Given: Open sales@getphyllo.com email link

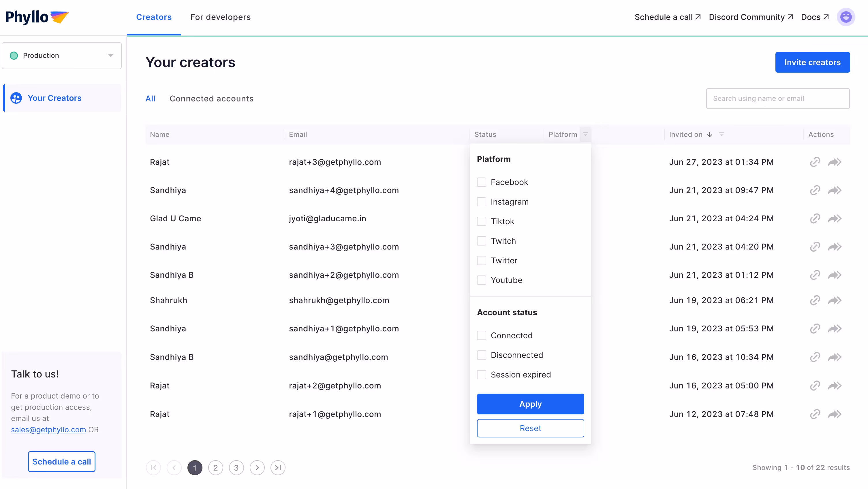Looking at the screenshot, I should (x=48, y=430).
